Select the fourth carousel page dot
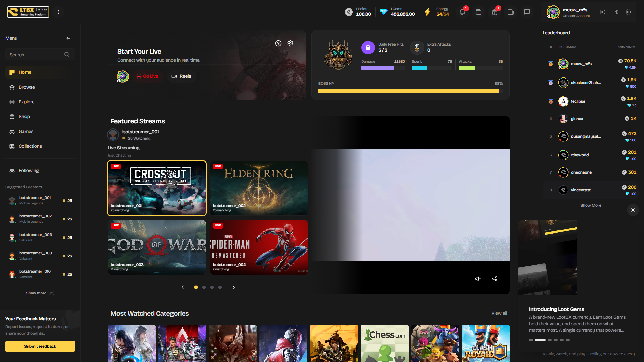644x362 pixels. (x=220, y=287)
